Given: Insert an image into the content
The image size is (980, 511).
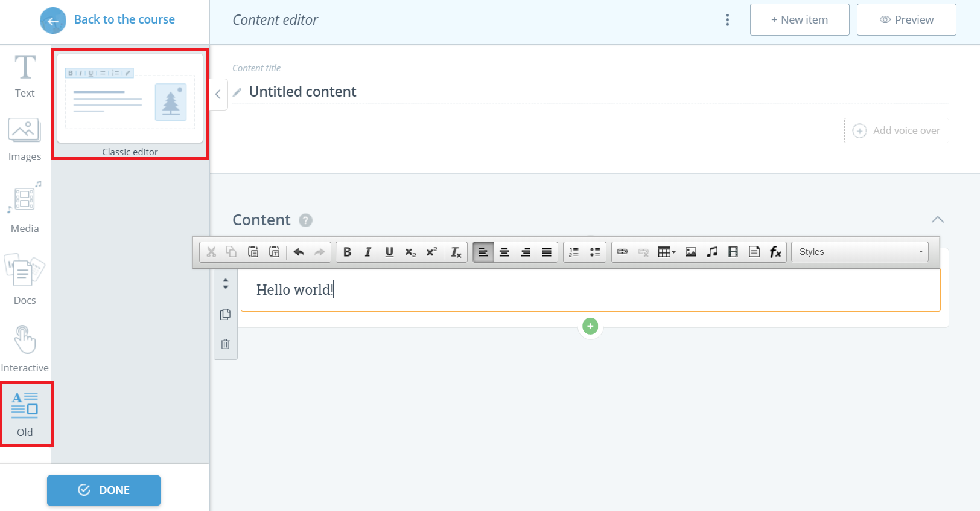Looking at the screenshot, I should click(691, 252).
